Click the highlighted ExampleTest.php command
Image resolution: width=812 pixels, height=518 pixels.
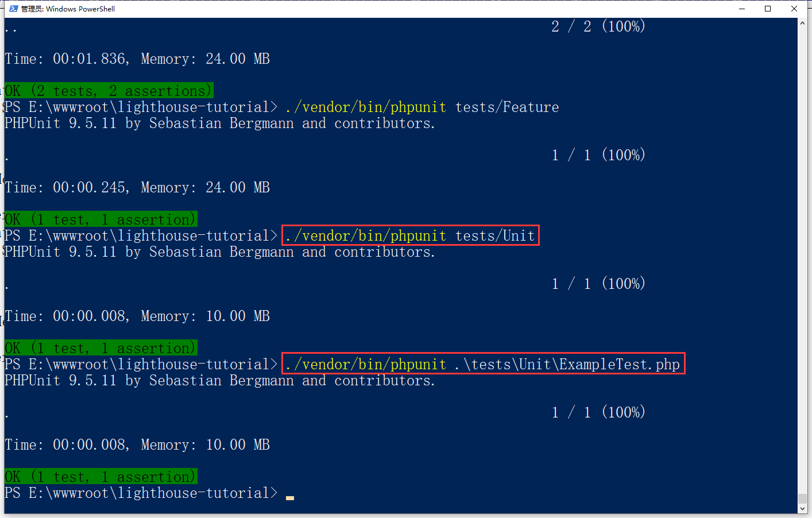(x=482, y=364)
